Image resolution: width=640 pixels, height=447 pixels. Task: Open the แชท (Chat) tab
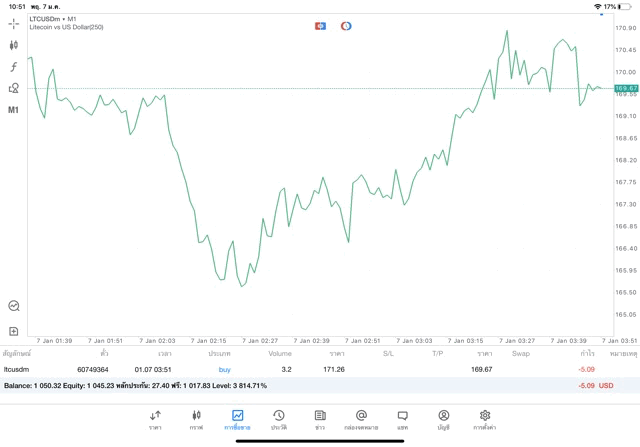(402, 419)
